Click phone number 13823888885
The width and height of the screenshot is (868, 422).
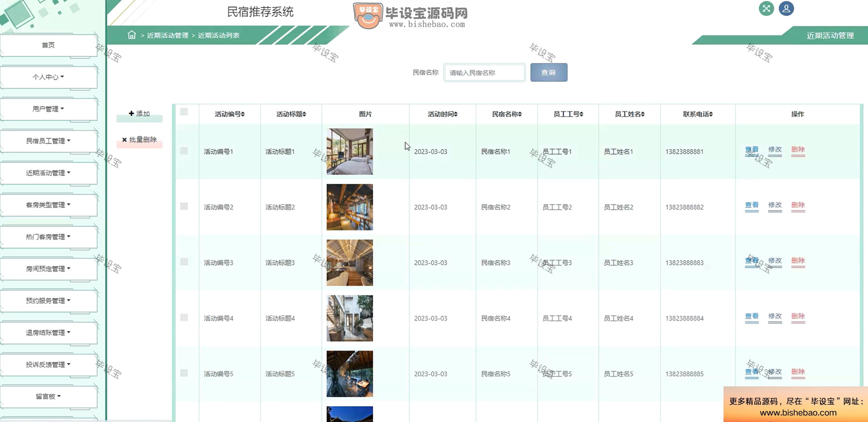pyautogui.click(x=684, y=374)
